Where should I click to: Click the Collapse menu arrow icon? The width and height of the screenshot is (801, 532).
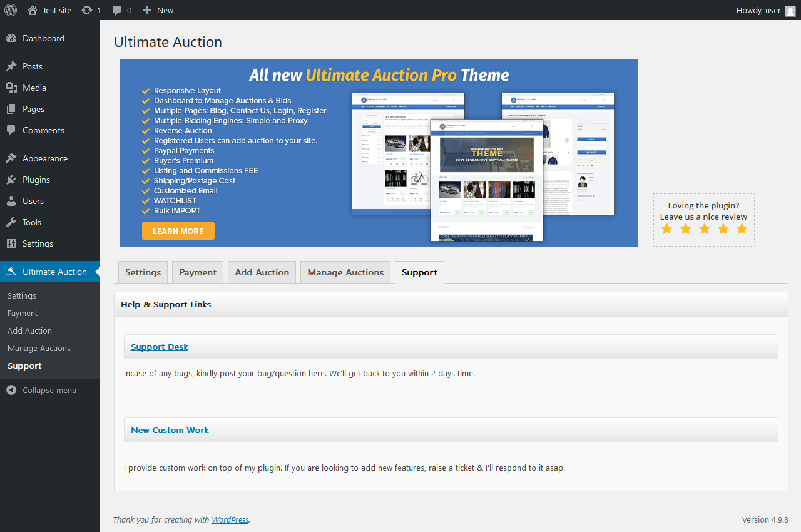(x=11, y=390)
